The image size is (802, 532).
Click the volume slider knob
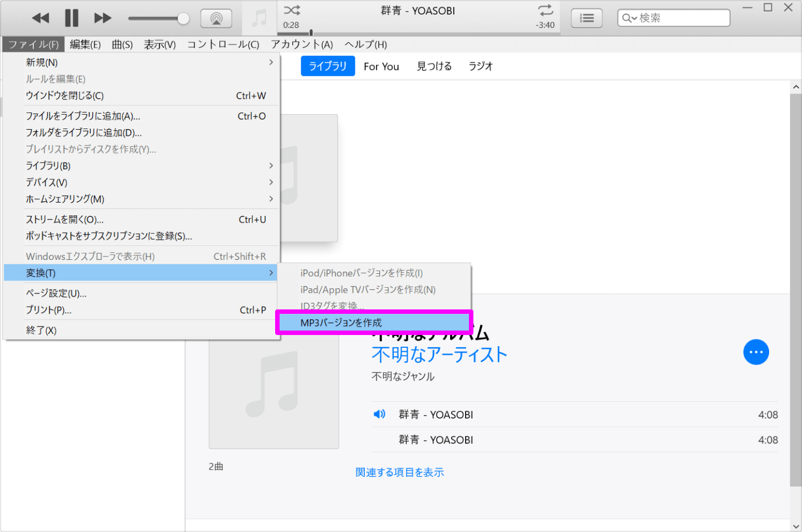183,18
